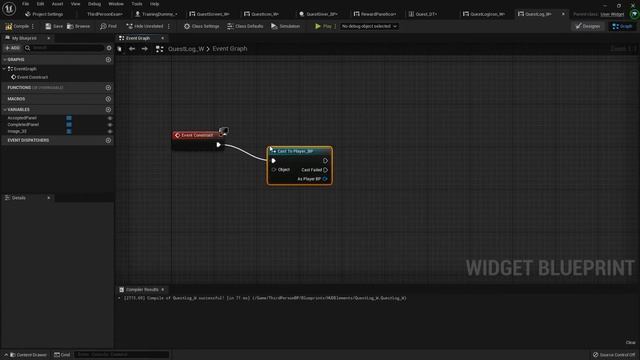Open the debug object selector dropdown
This screenshot has width=640, height=360.
pyautogui.click(x=369, y=26)
